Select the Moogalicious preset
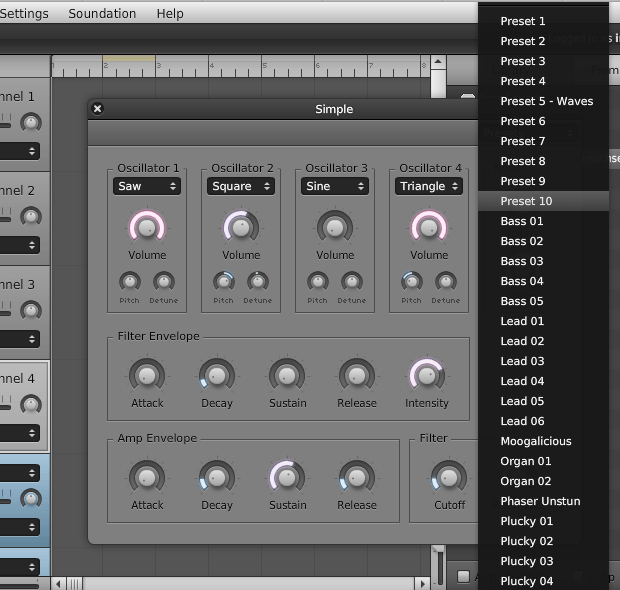620x590 pixels. pyautogui.click(x=543, y=441)
